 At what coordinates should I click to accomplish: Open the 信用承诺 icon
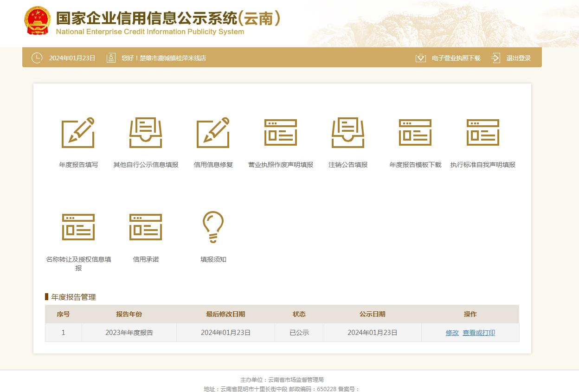146,227
